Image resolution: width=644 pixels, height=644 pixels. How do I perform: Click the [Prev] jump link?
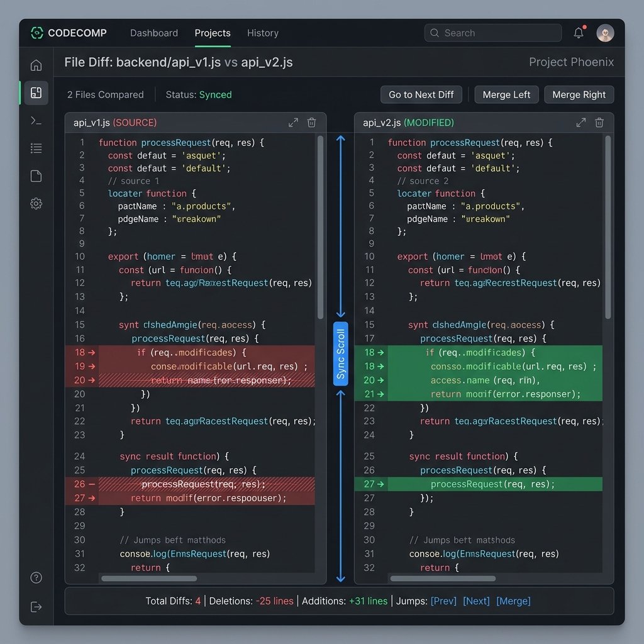click(x=443, y=601)
